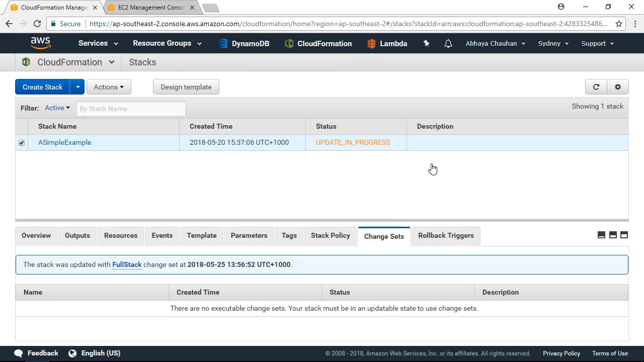Screen dimensions: 644x362
Task: Uncheck the ASimpleExample stack checkbox
Action: (x=22, y=143)
